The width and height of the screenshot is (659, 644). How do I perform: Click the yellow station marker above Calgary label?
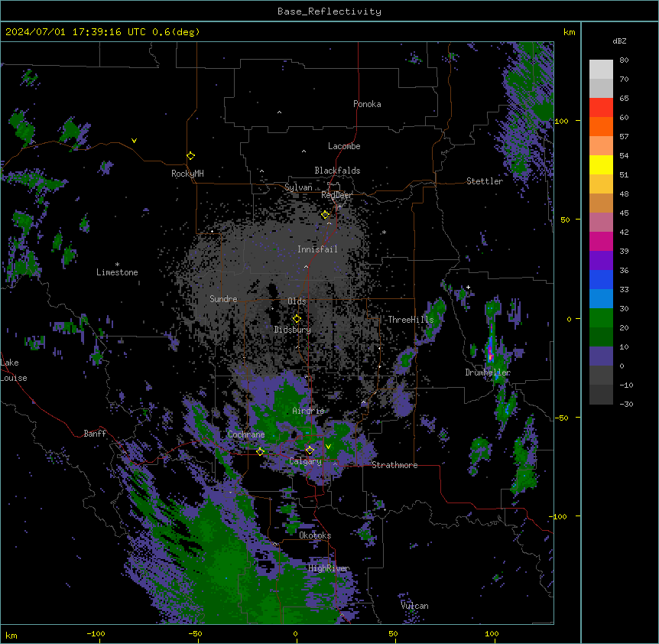coord(310,450)
